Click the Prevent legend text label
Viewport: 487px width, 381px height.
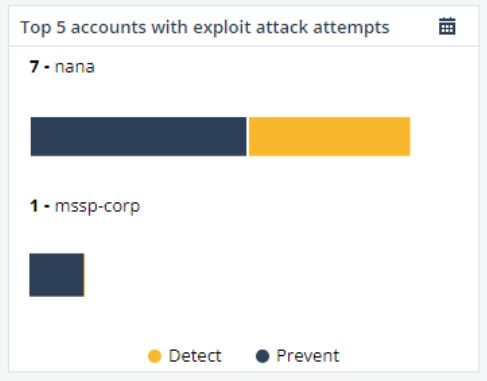click(308, 356)
